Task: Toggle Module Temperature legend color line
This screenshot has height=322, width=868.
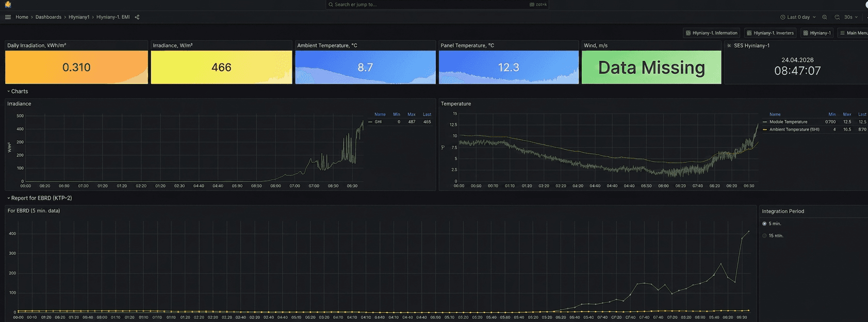Action: pos(764,122)
